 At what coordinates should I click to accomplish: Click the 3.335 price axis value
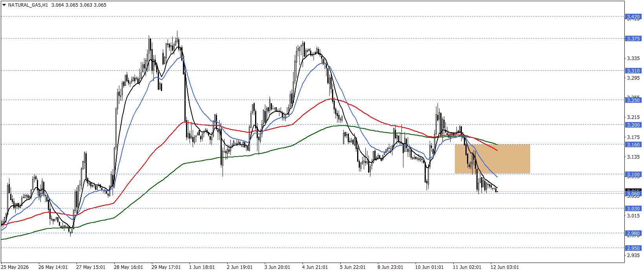click(x=633, y=58)
